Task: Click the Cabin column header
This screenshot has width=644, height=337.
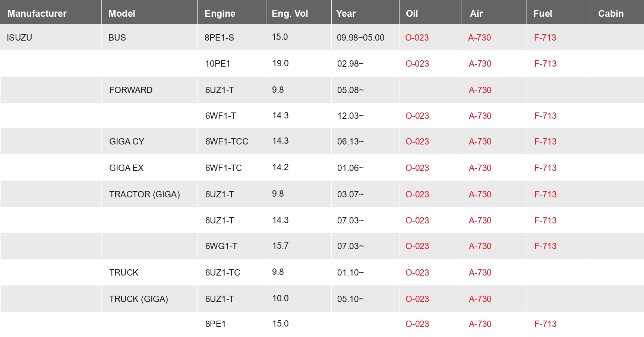Action: [610, 14]
